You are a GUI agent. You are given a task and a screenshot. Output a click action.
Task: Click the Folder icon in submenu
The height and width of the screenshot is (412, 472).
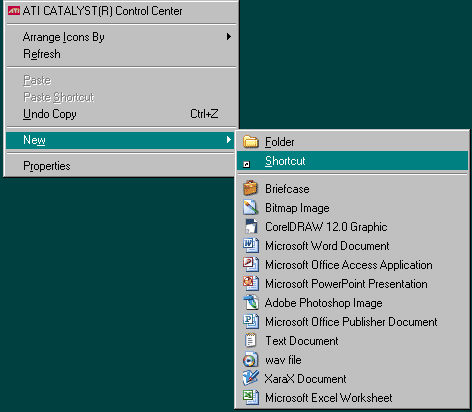click(251, 142)
